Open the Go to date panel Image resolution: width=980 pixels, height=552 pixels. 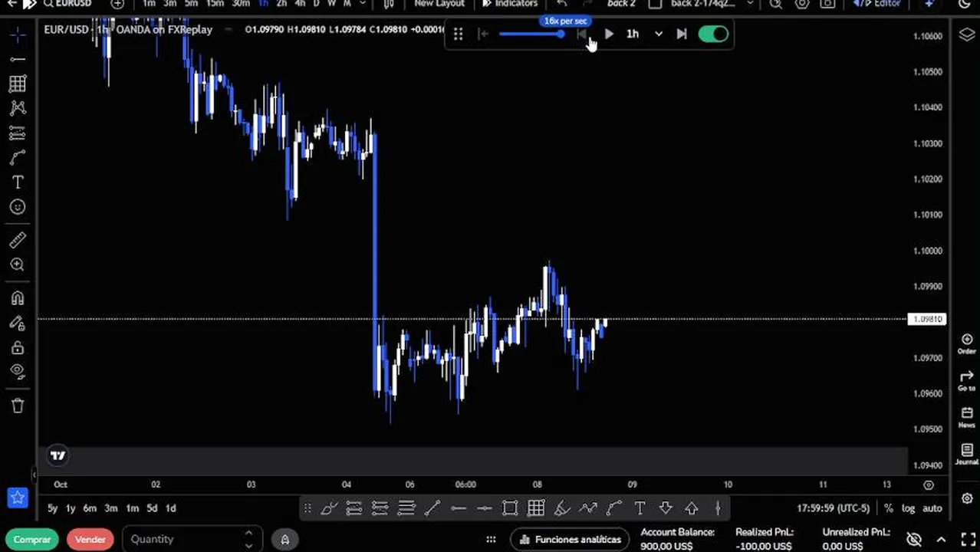coord(966,380)
